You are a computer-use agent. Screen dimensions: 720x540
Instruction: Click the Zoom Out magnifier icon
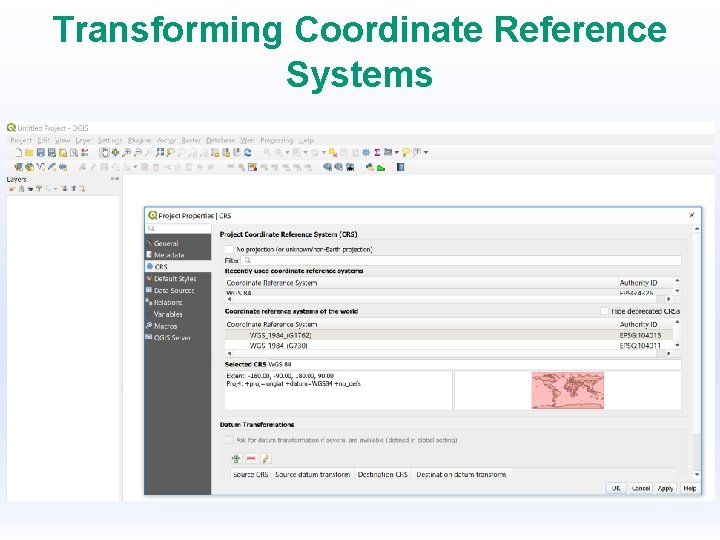(137, 153)
